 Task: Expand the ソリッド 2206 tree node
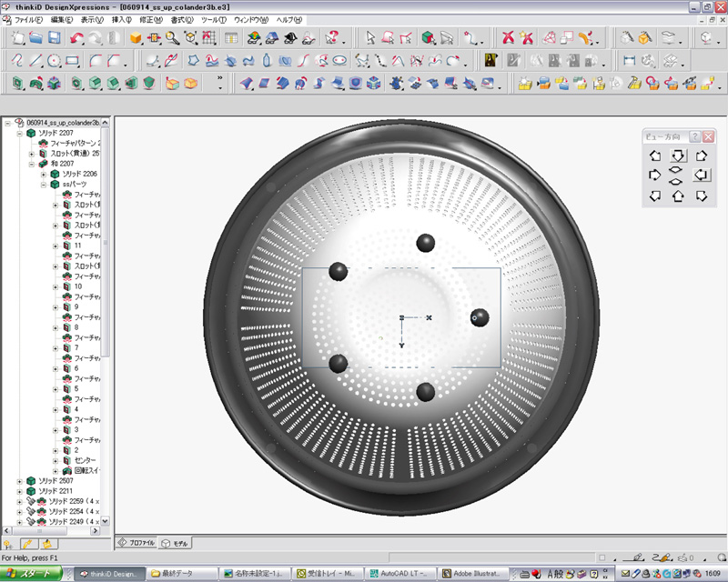[x=43, y=174]
